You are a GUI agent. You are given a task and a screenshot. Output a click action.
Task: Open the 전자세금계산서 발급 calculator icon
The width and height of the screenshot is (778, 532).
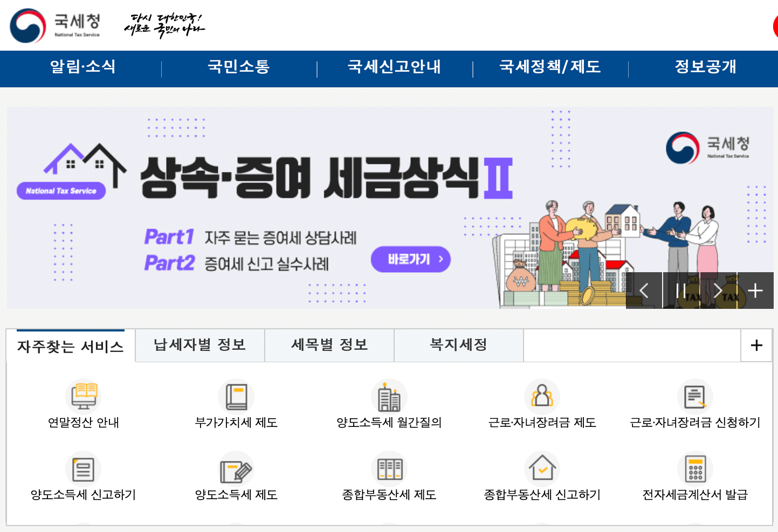point(542,469)
